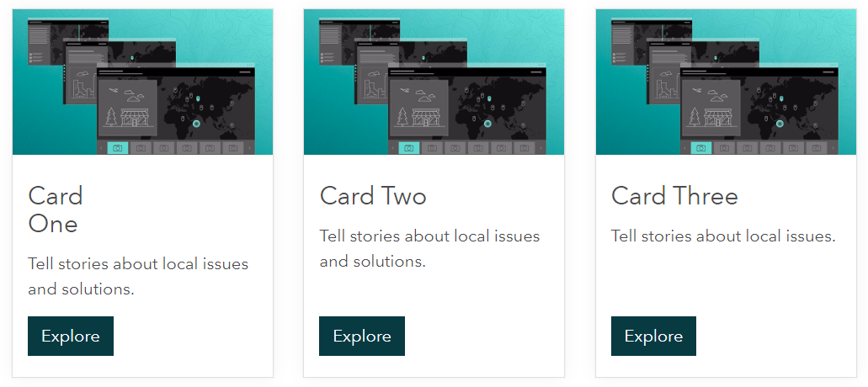Click highlighted camera icon in Card One image
Image resolution: width=868 pixels, height=387 pixels.
(117, 148)
